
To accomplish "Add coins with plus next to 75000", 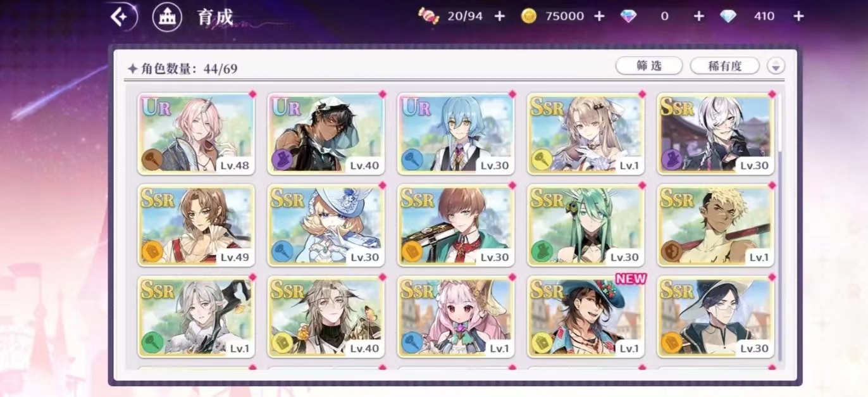I will click(599, 16).
